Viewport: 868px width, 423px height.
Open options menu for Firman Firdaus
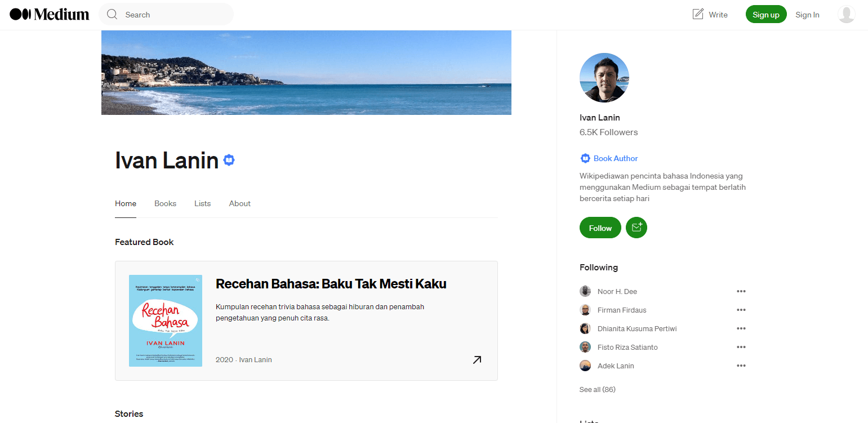[741, 310]
